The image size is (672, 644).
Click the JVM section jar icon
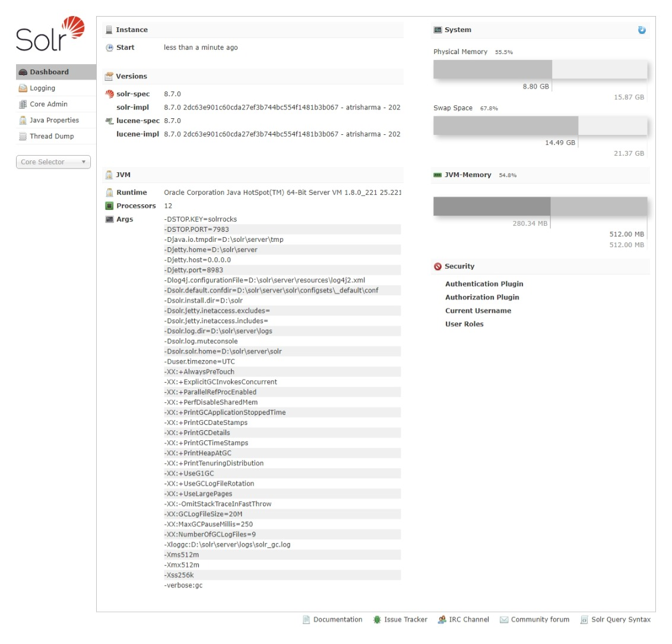click(x=109, y=175)
